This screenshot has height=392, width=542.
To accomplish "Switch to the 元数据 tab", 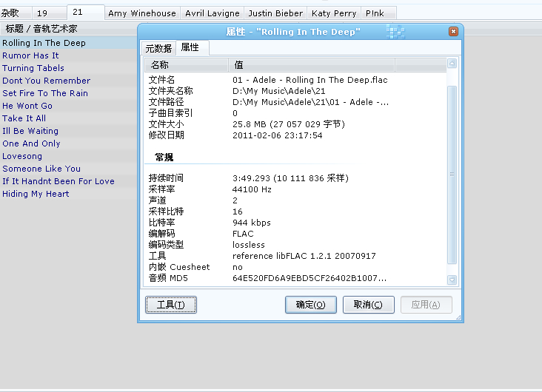I will pyautogui.click(x=158, y=48).
